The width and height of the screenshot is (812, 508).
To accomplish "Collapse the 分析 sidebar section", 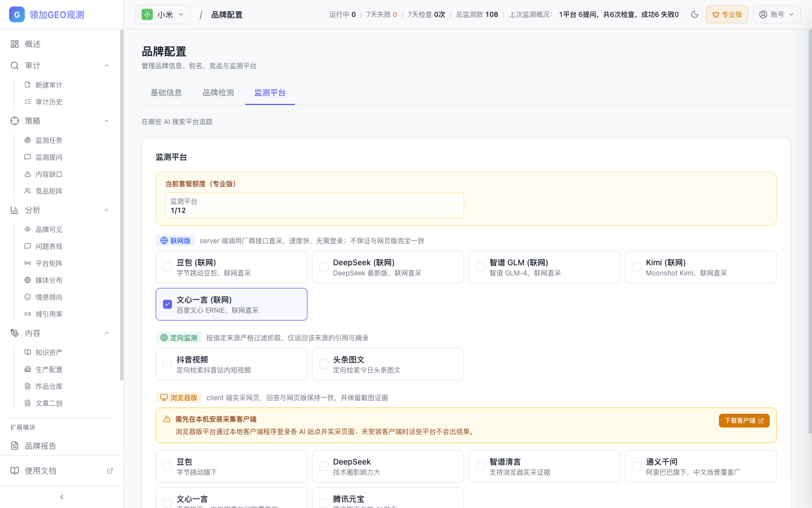I will click(107, 210).
